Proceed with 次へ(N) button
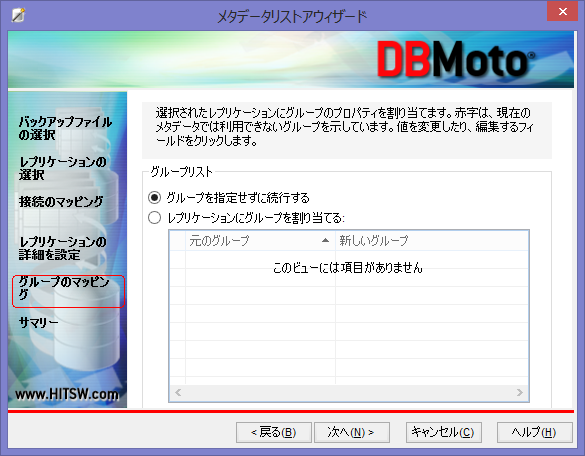The image size is (585, 456). 352,432
